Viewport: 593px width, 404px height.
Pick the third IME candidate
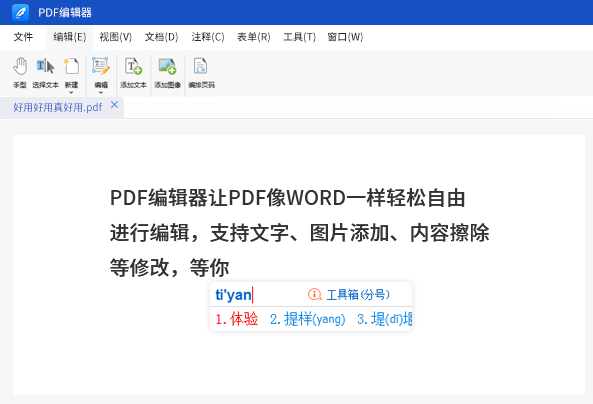coord(384,319)
